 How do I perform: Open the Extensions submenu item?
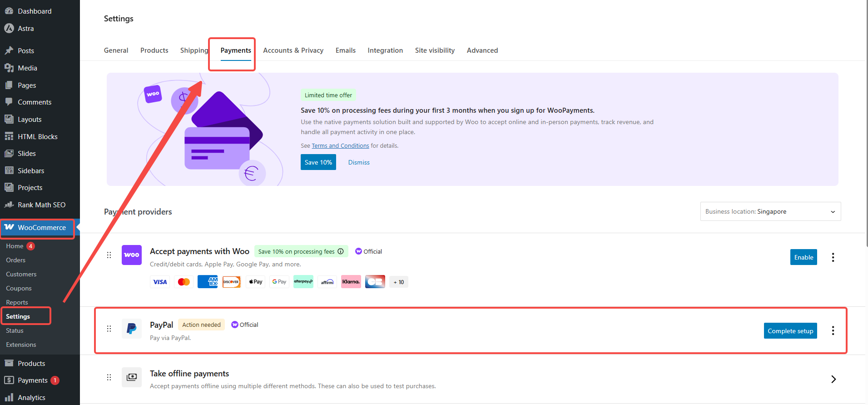tap(21, 345)
